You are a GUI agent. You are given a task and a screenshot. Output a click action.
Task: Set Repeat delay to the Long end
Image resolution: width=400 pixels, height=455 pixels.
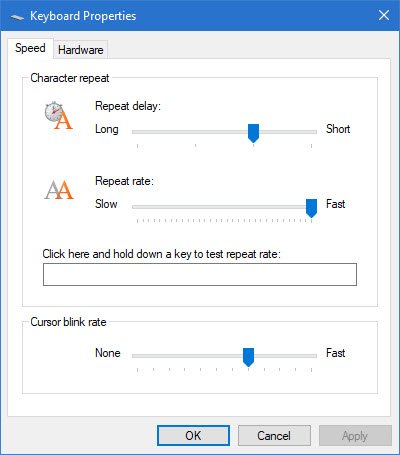pos(137,132)
